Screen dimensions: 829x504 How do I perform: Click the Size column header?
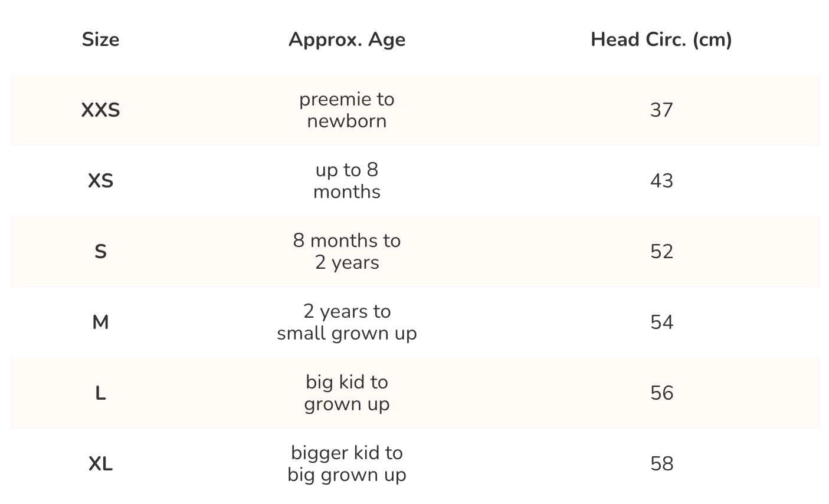[x=100, y=39]
